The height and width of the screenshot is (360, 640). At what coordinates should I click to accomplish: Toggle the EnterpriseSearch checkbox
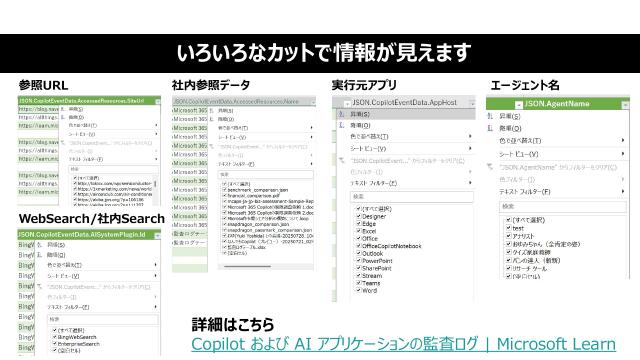55,344
